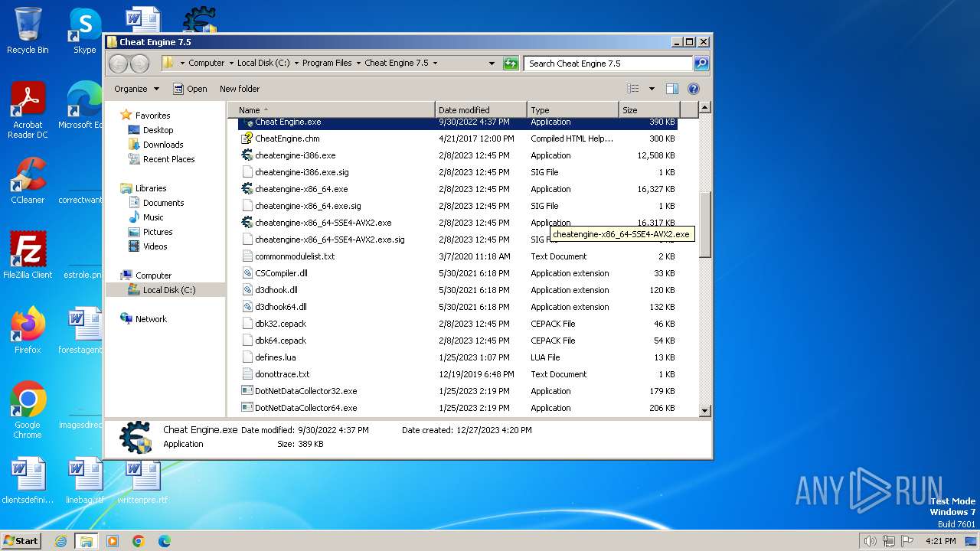Sort by Name column header
The height and width of the screenshot is (551, 980).
pos(332,110)
